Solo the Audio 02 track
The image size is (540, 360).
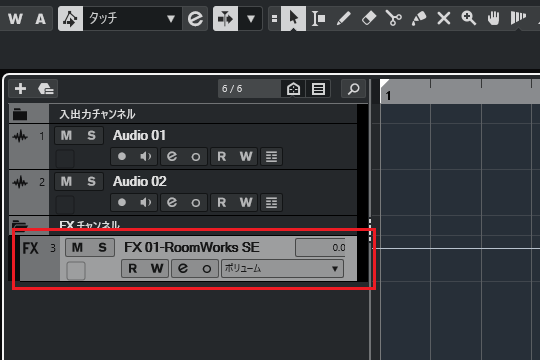point(91,181)
